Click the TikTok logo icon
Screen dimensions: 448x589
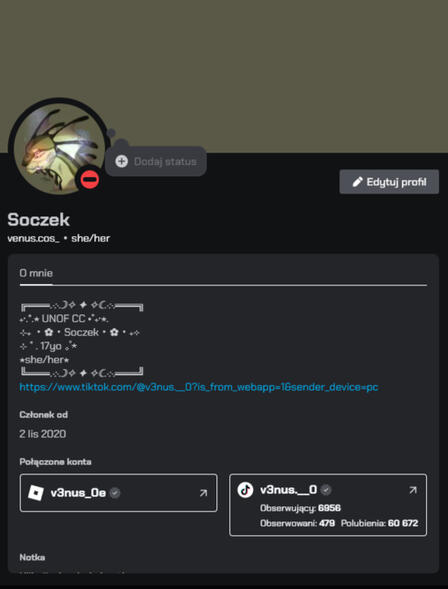(245, 490)
